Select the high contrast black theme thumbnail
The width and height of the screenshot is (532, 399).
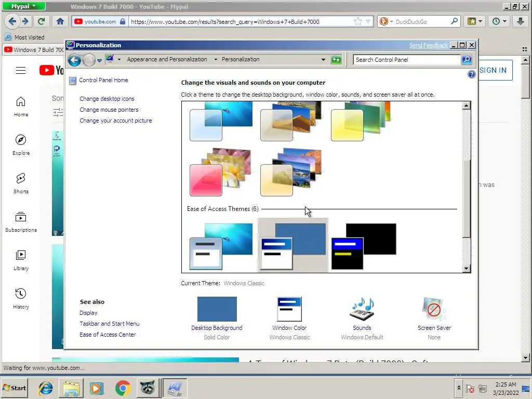(364, 246)
